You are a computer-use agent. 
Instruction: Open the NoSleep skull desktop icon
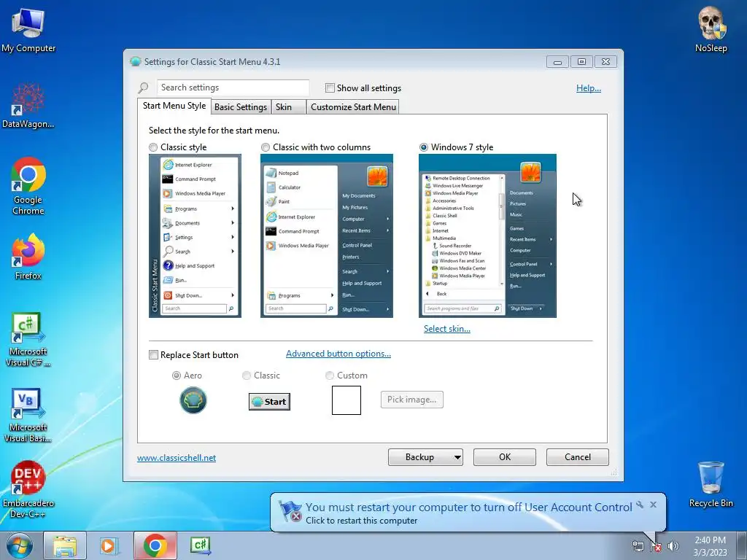pyautogui.click(x=711, y=29)
